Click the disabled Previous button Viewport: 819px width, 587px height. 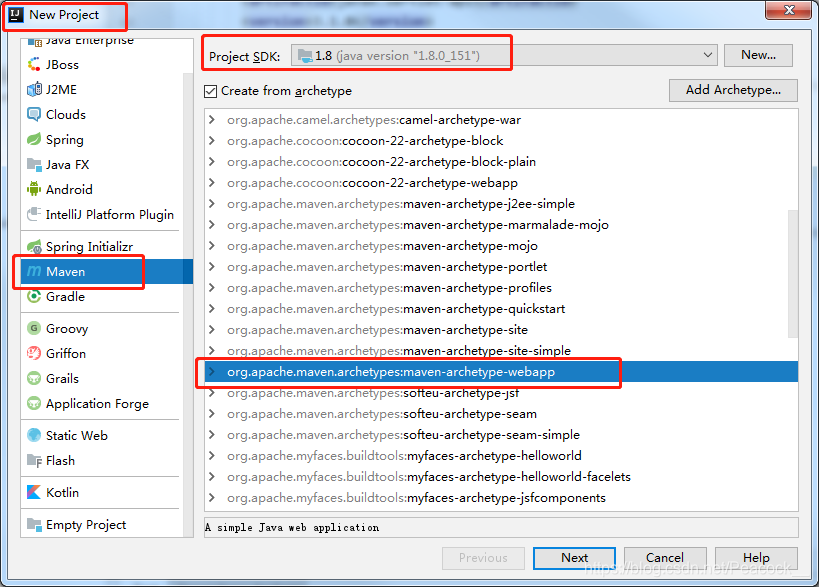click(483, 558)
